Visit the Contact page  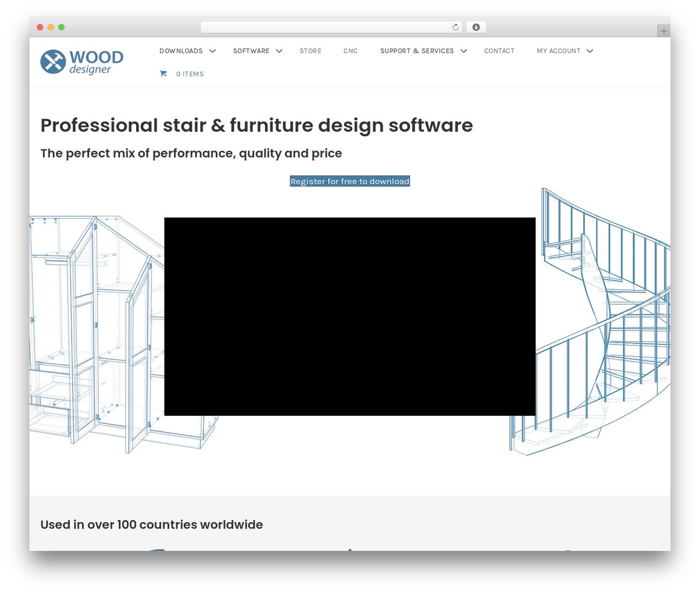[499, 51]
